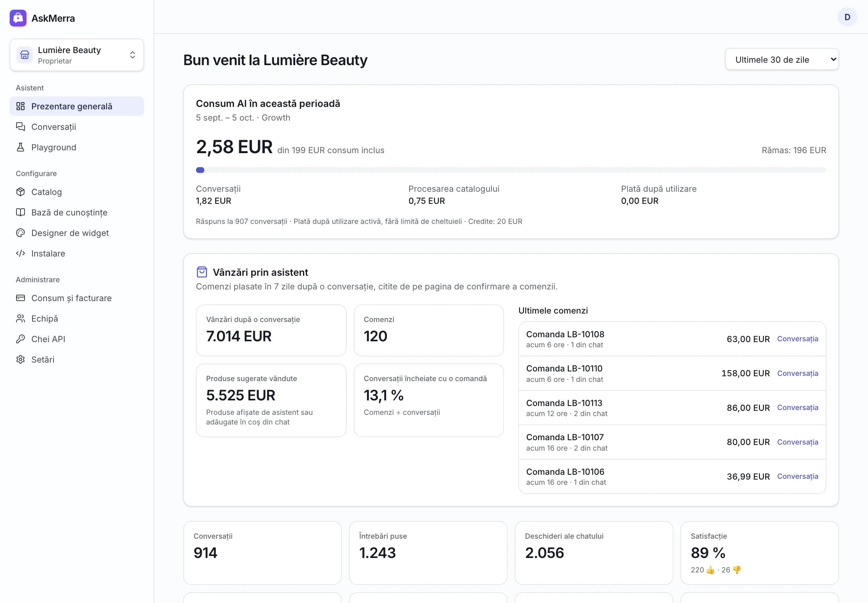Image resolution: width=868 pixels, height=603 pixels.
Task: Open Conversația link for Comanda LB-10107
Action: 797,442
